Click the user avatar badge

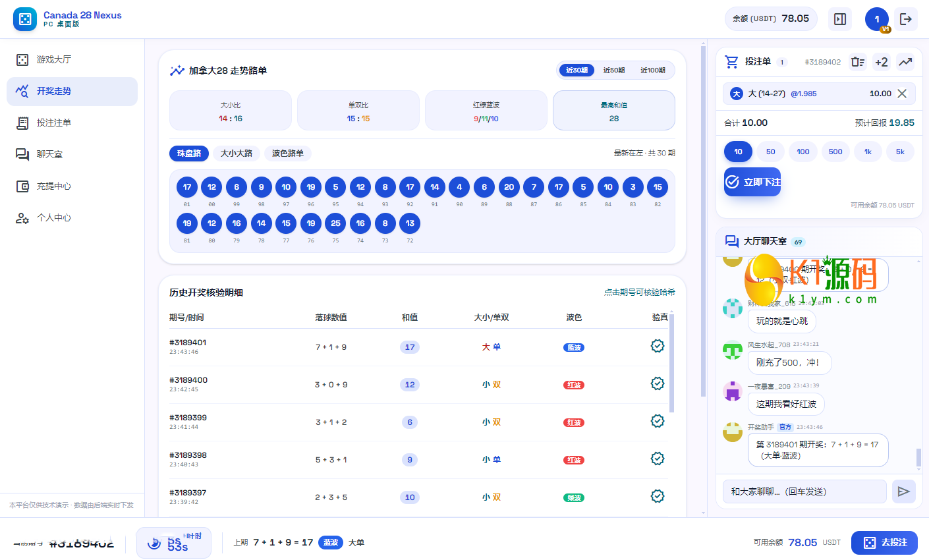877,19
